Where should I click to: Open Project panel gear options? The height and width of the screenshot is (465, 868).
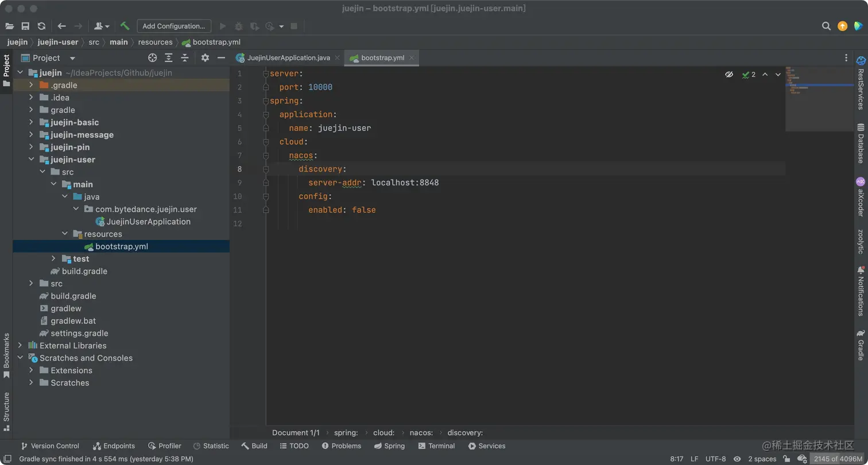tap(205, 58)
